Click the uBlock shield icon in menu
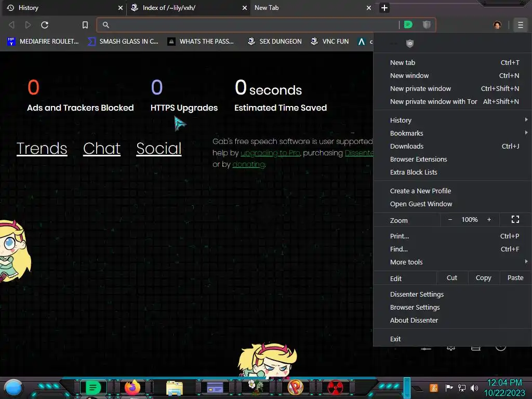Viewport: 532px width, 399px height. click(409, 43)
